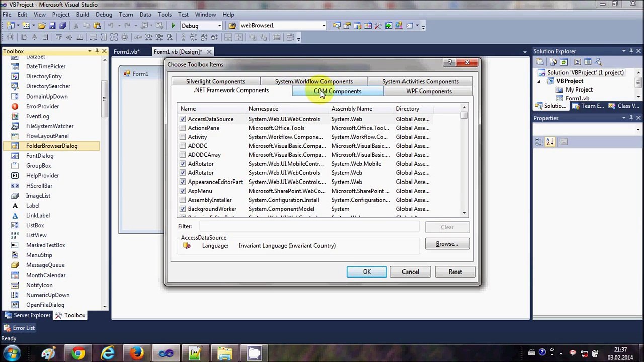This screenshot has height=362, width=644.
Task: Open Google Chrome from the taskbar
Action: pyautogui.click(x=78, y=353)
